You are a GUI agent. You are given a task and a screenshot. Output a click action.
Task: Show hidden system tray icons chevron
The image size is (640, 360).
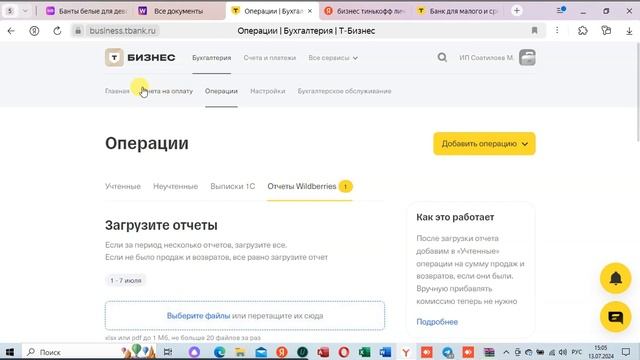506,352
